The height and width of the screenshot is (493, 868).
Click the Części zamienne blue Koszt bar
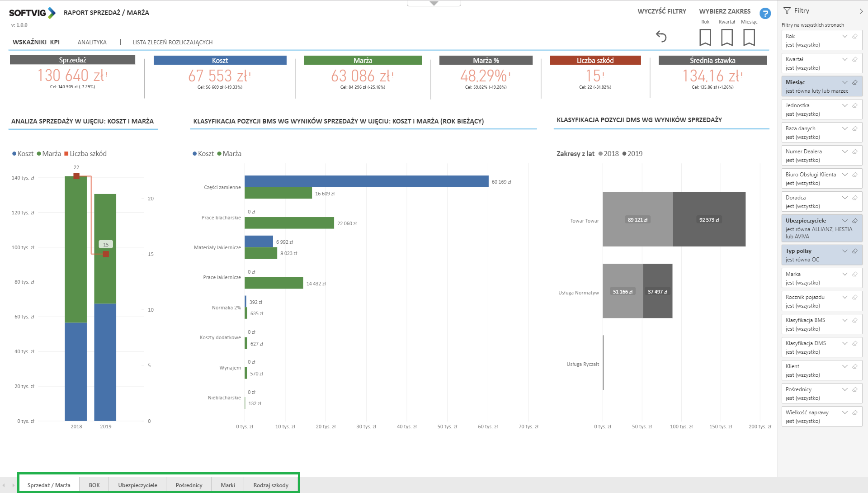click(x=366, y=181)
